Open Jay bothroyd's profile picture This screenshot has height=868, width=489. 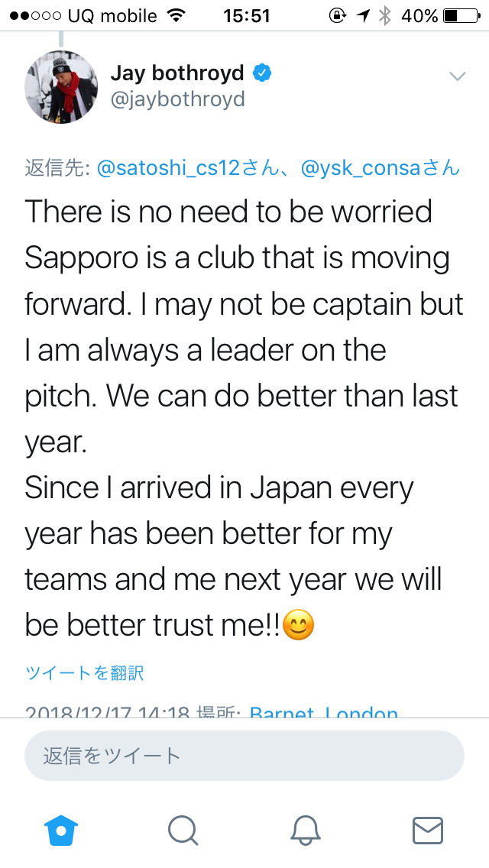61,87
